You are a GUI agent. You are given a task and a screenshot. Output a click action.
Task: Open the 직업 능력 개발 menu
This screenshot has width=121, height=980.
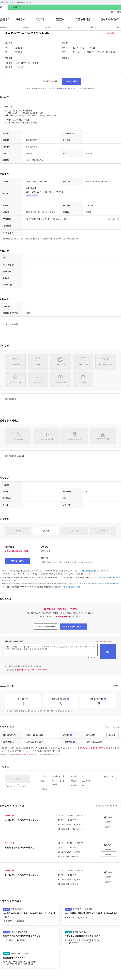(x=83, y=19)
